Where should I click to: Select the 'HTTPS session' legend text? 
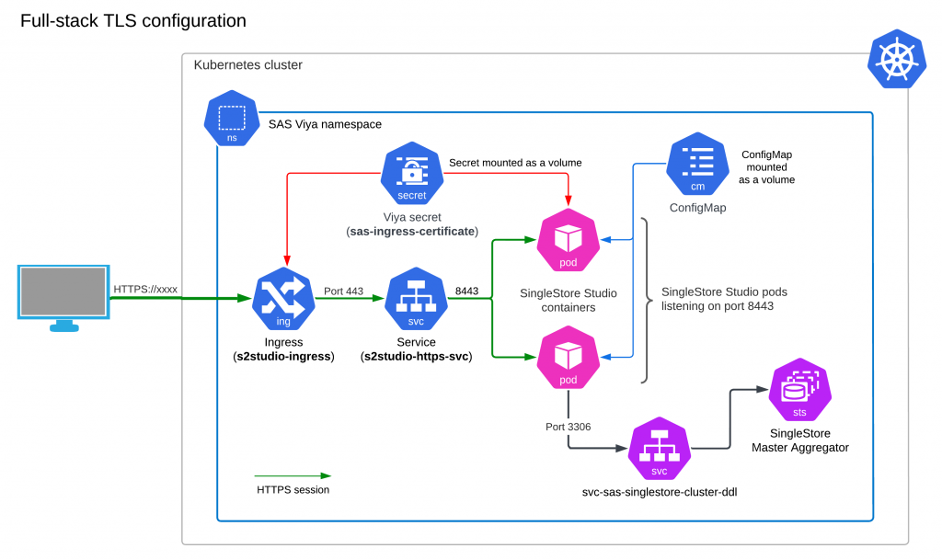pyautogui.click(x=293, y=490)
